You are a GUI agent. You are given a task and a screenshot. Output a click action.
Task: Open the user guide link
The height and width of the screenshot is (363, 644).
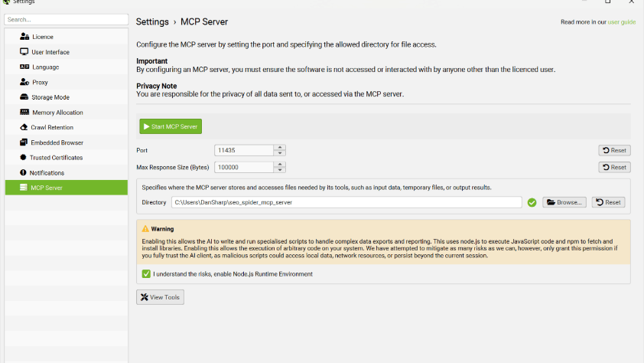[x=621, y=21]
